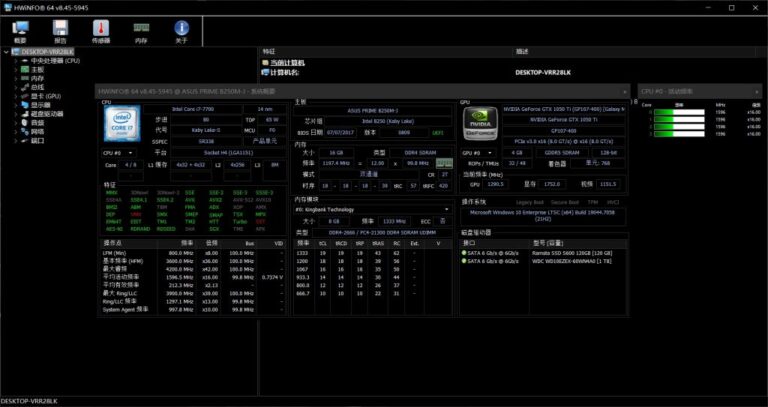Screen dimensions: 768x407
Task: Click the system summary panel title bar arrow
Action: 624,92
